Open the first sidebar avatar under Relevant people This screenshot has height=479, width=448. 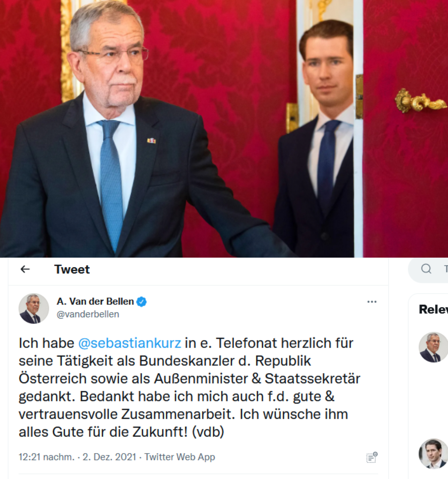[x=433, y=347]
